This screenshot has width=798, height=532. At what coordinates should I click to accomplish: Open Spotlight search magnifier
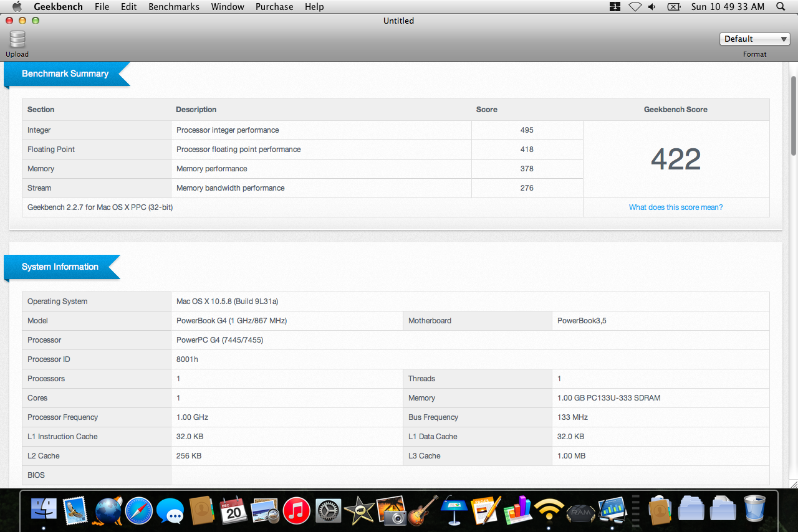coord(781,6)
